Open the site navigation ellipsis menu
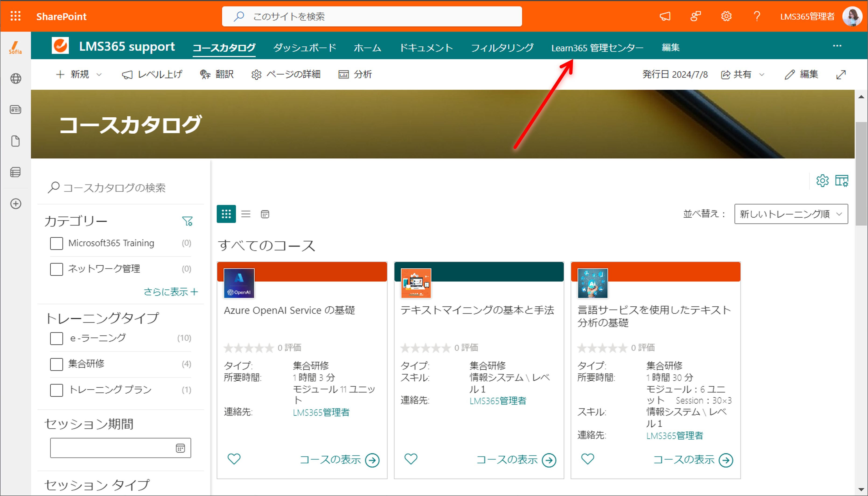This screenshot has width=868, height=496. coord(837,46)
